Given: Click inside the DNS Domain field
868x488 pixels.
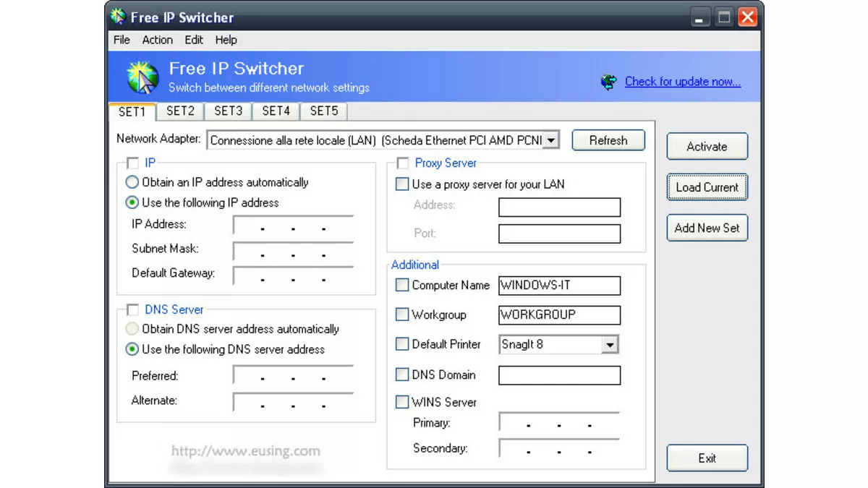Looking at the screenshot, I should coord(558,374).
